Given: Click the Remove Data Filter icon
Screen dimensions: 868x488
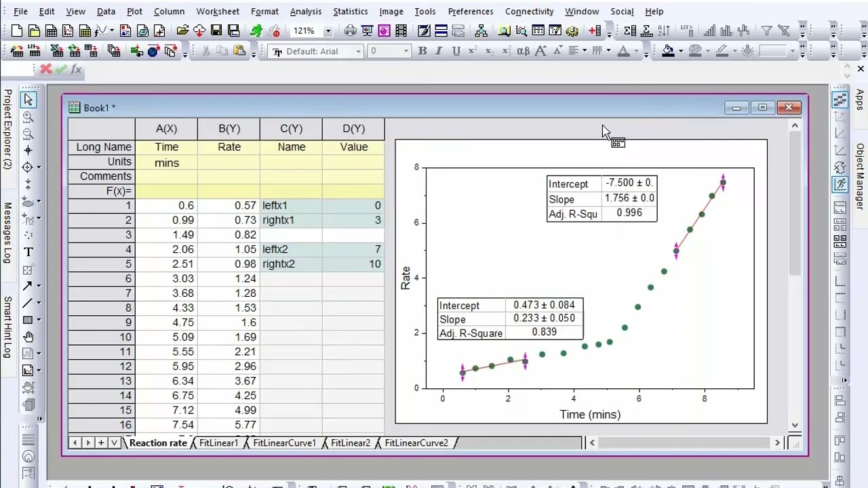Looking at the screenshot, I should [x=784, y=30].
